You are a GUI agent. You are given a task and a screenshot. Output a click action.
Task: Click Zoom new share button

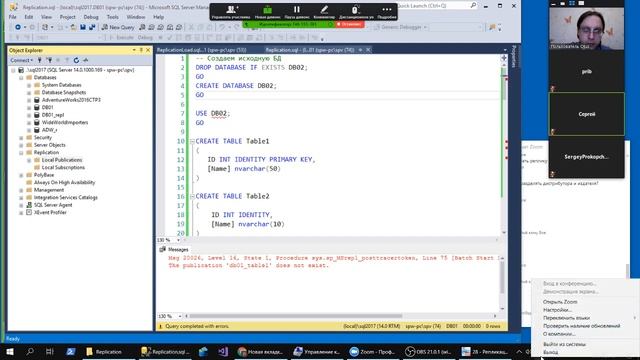point(267,12)
